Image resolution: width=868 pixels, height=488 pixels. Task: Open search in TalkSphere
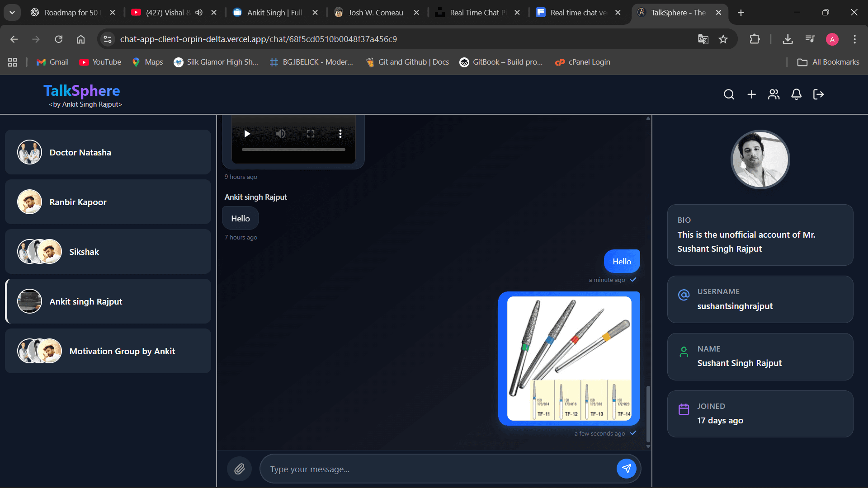(729, 94)
